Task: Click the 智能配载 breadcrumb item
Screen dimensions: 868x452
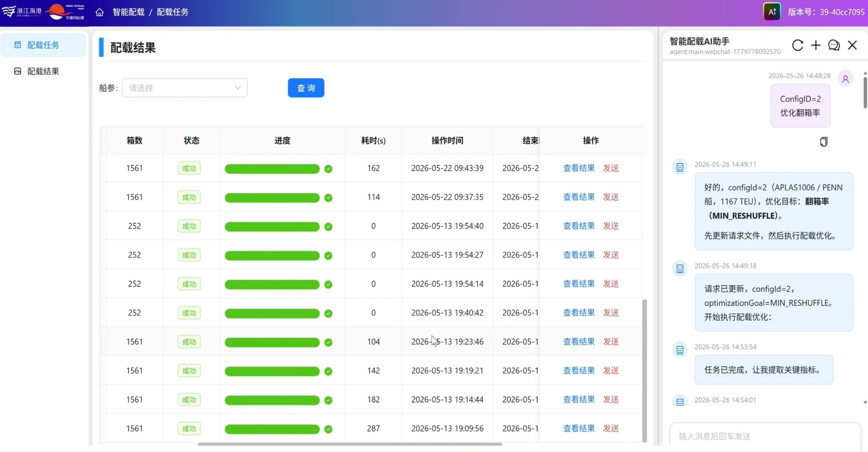Action: [x=128, y=12]
